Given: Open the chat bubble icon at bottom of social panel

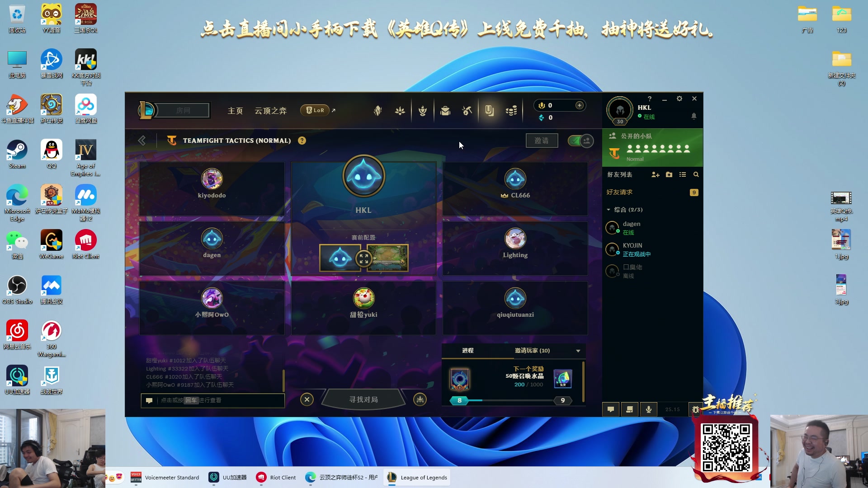Looking at the screenshot, I should [x=611, y=409].
